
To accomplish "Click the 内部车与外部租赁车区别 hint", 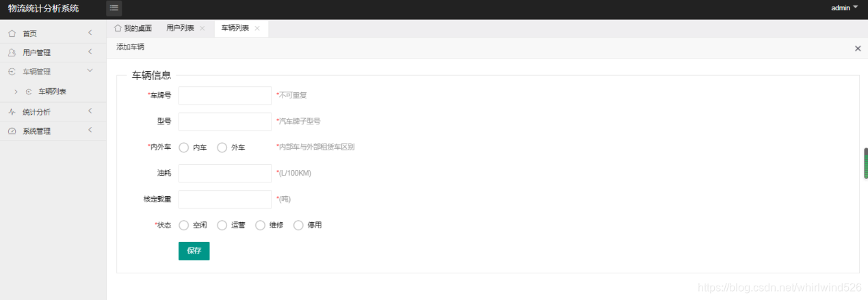I will click(x=315, y=147).
